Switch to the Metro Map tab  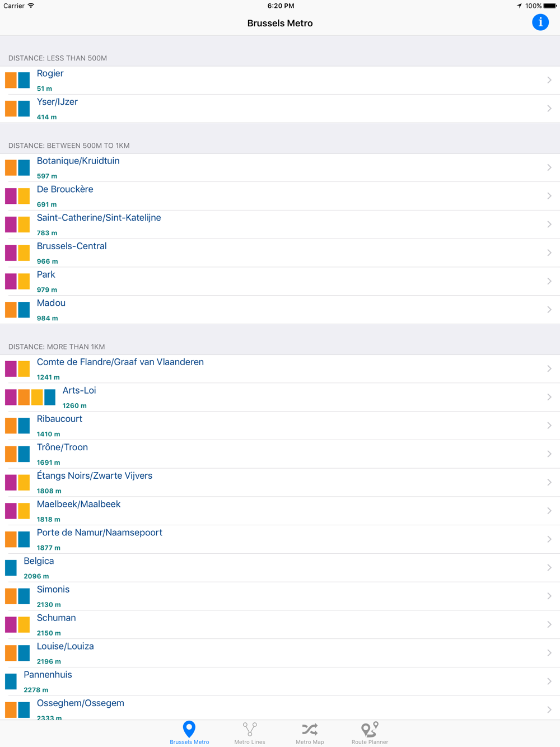310,733
